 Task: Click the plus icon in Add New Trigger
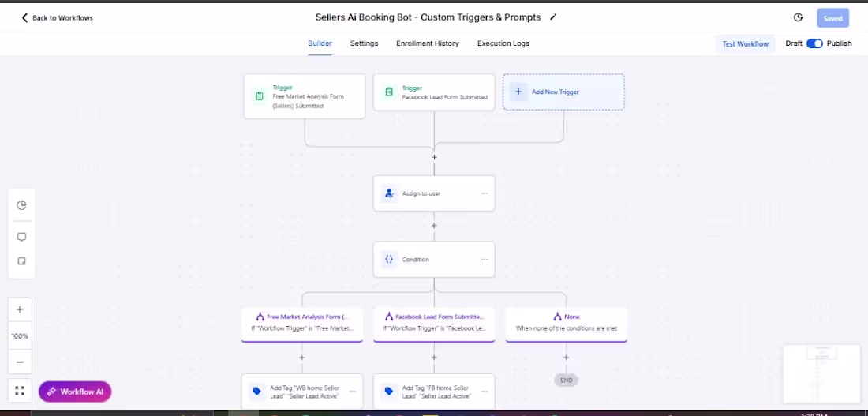[x=518, y=92]
